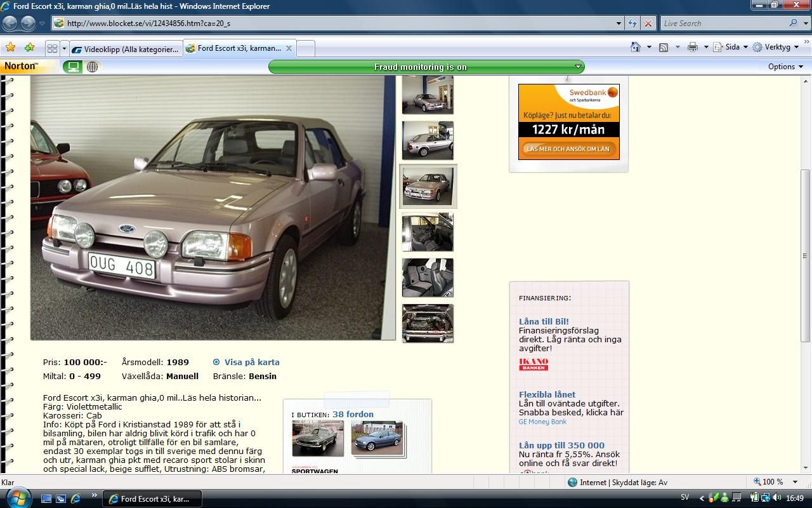Screen dimensions: 812x508
Task: Open the Flexibla lånet link
Action: [547, 394]
